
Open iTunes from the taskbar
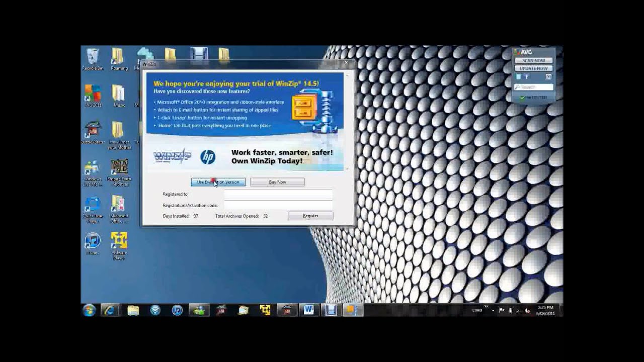(177, 310)
